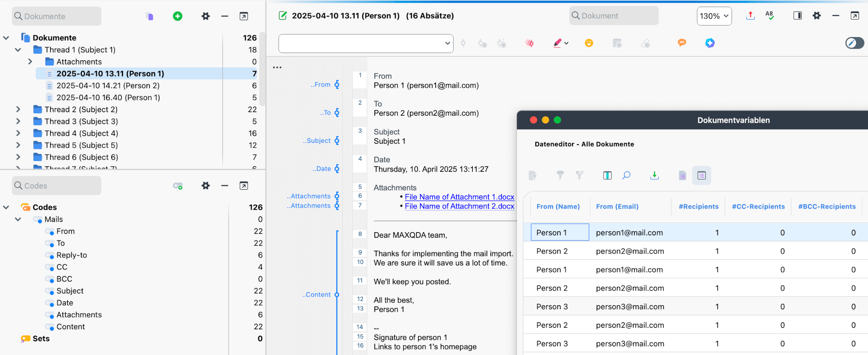Click the reset filter funnel icon

579,175
